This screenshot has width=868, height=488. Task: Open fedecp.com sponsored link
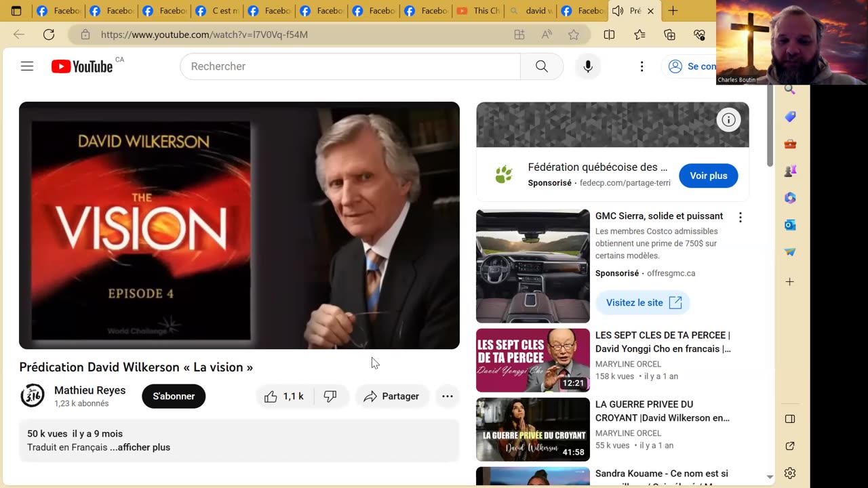pos(625,183)
